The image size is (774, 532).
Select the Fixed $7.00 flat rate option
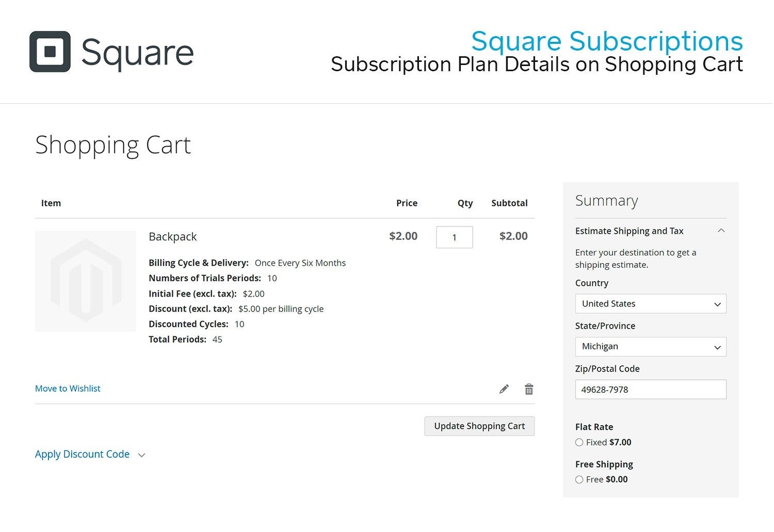pyautogui.click(x=579, y=442)
